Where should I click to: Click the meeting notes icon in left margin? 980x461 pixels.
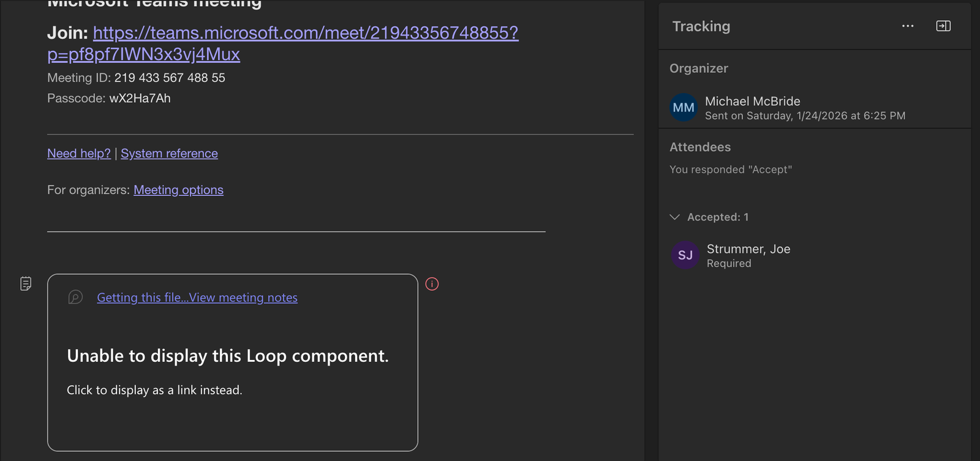(x=26, y=284)
